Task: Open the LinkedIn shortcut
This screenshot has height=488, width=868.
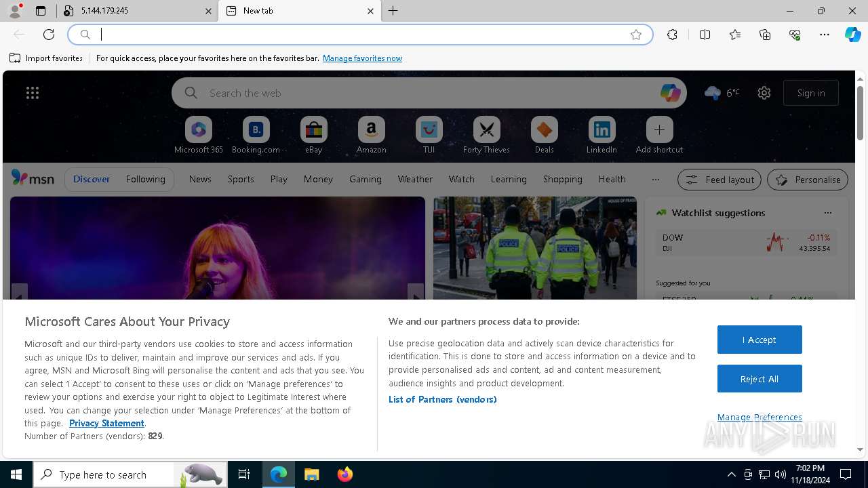Action: click(x=602, y=136)
